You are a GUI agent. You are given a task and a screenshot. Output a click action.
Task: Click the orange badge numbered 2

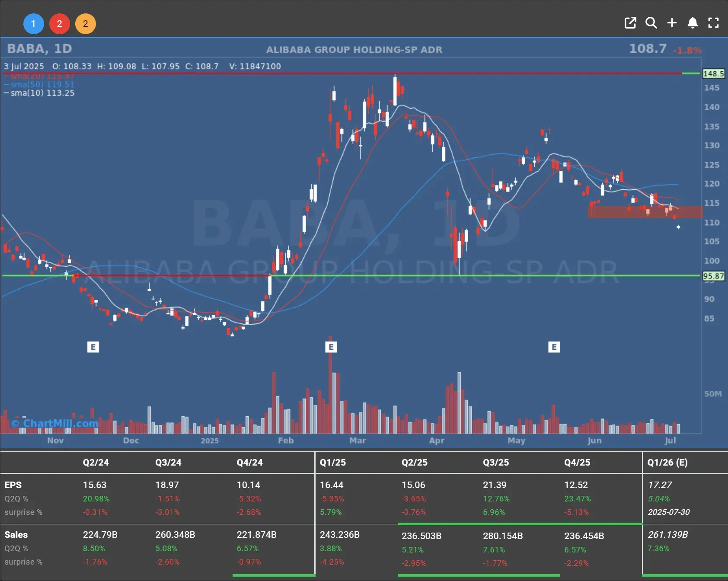coord(86,24)
